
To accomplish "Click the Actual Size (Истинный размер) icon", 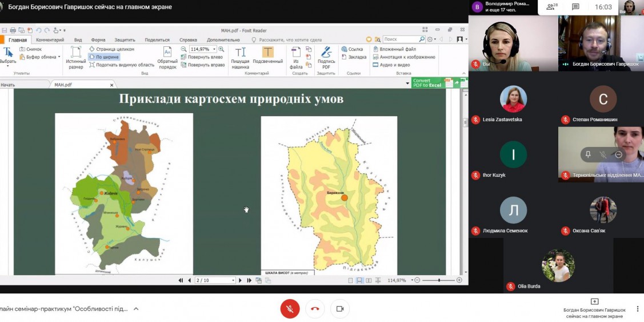I will pyautogui.click(x=75, y=57).
